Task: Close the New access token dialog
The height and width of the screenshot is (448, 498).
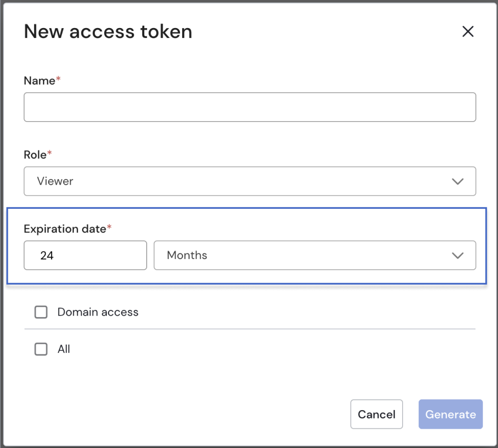Action: (467, 32)
